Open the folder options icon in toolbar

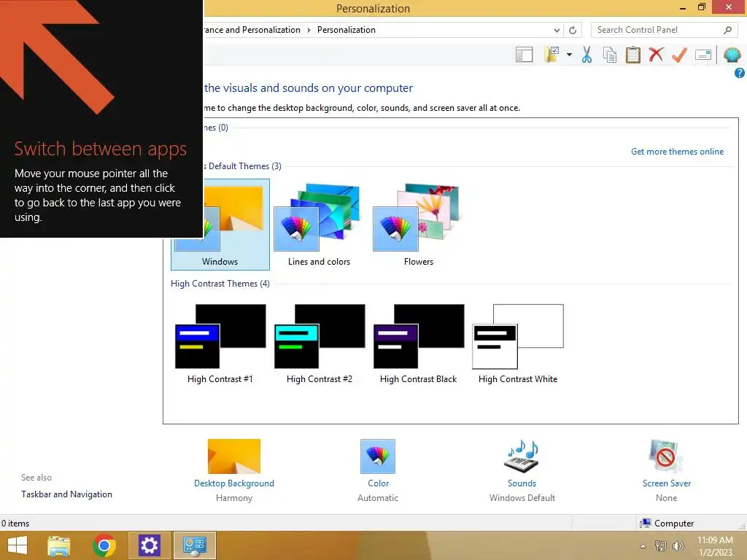(552, 55)
